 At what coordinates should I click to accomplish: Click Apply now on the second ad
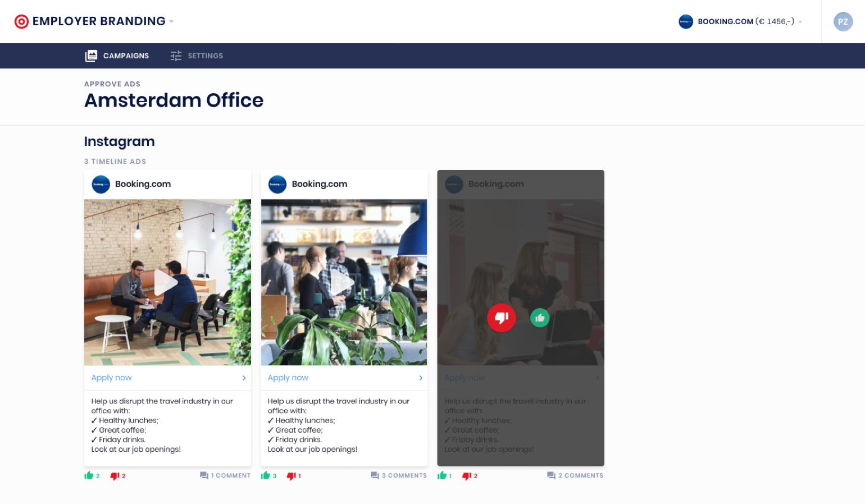288,378
